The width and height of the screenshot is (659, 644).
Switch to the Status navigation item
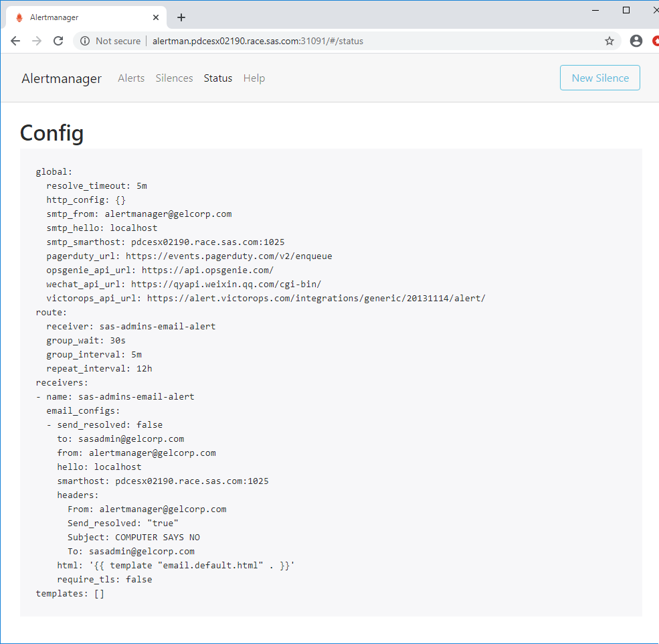[x=218, y=78]
